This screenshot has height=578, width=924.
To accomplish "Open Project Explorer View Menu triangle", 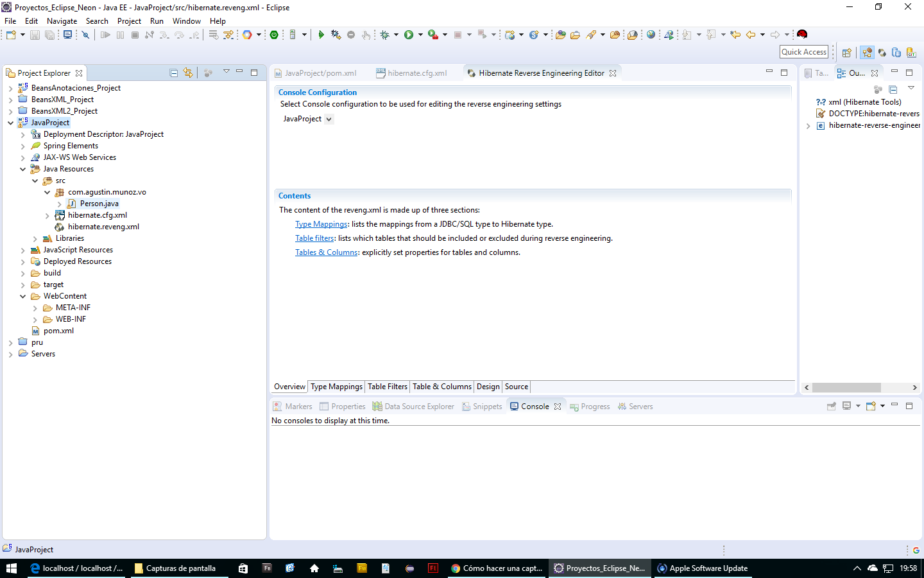I will 227,72.
